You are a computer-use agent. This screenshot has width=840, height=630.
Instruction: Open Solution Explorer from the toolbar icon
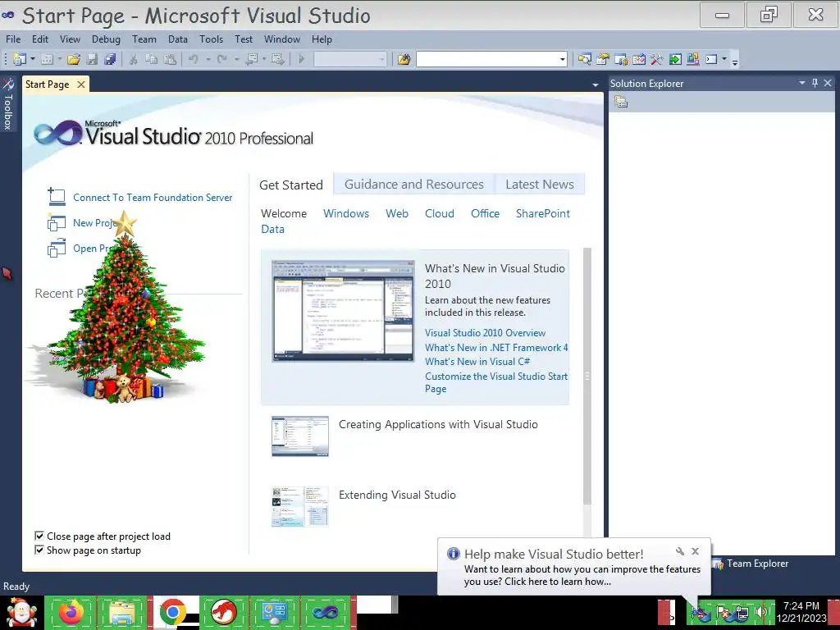[x=584, y=59]
